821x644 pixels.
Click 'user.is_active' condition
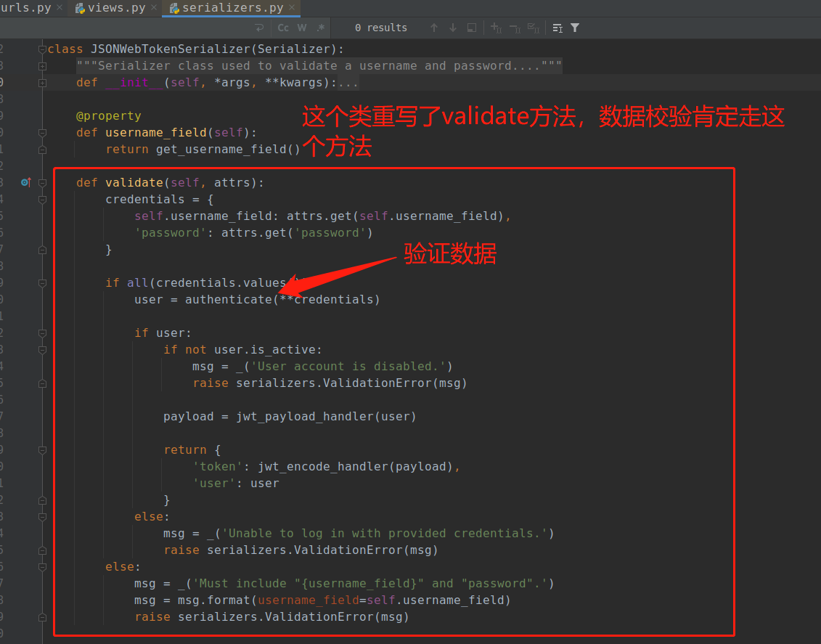click(264, 350)
